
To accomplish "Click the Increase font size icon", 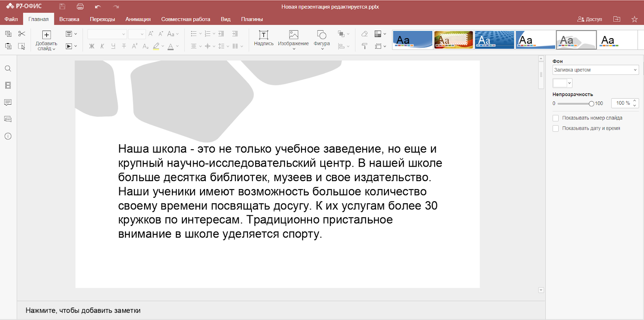I will click(151, 34).
